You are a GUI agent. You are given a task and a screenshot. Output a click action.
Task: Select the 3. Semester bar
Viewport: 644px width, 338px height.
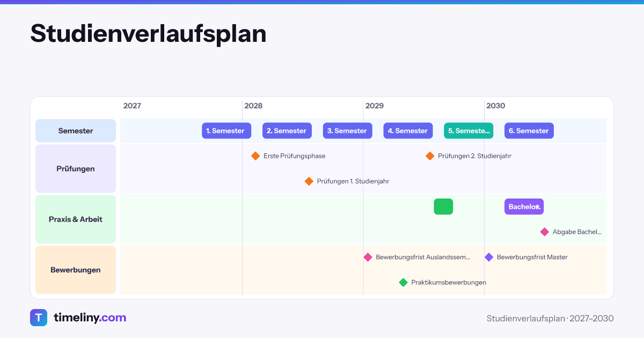(x=347, y=131)
